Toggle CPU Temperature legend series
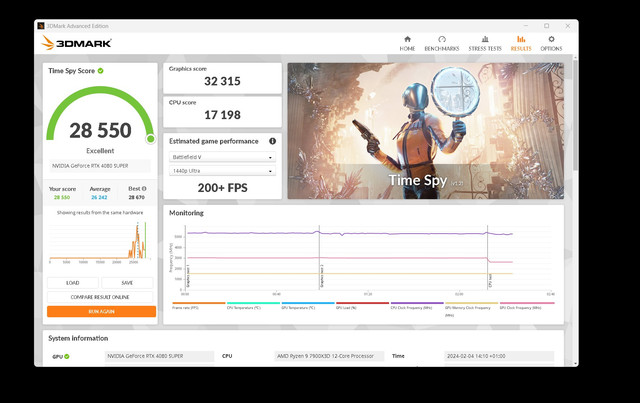This screenshot has width=640, height=403. [x=253, y=305]
